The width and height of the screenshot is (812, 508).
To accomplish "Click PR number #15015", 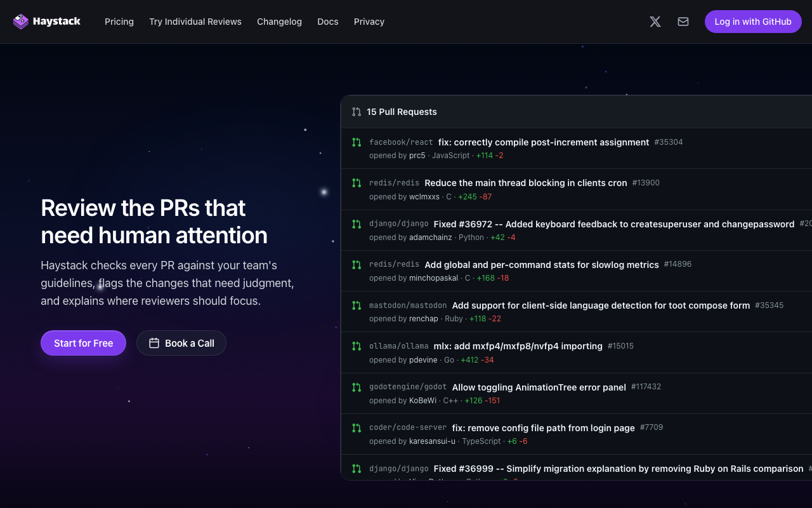I will (620, 346).
